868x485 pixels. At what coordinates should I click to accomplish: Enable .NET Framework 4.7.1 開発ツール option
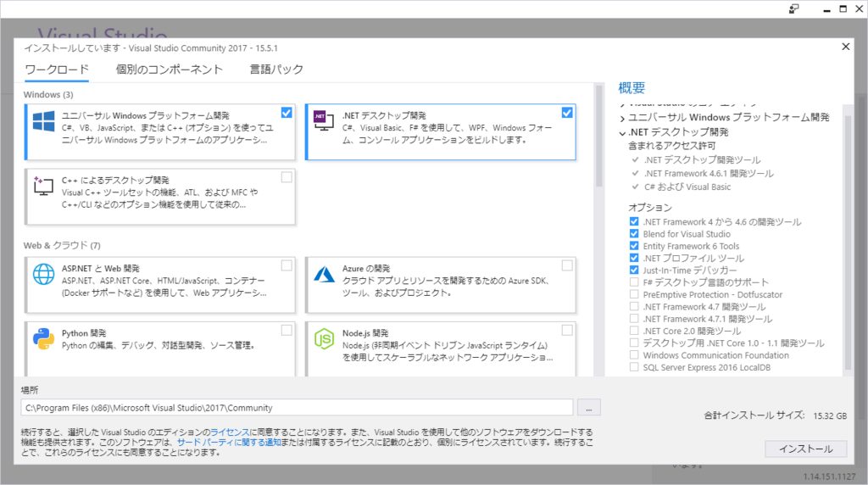634,319
